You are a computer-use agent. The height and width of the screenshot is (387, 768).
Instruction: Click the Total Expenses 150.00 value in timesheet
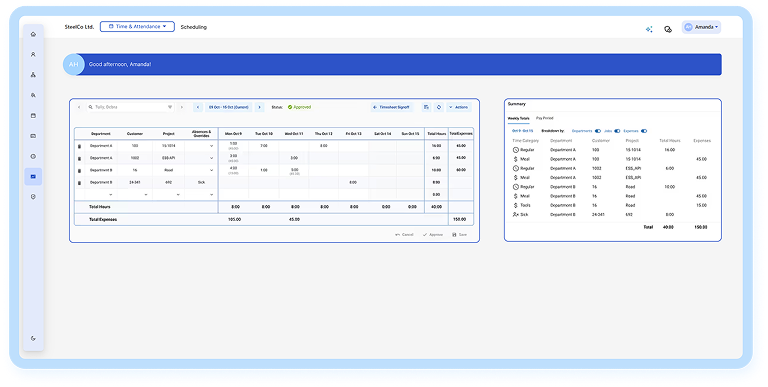point(460,219)
